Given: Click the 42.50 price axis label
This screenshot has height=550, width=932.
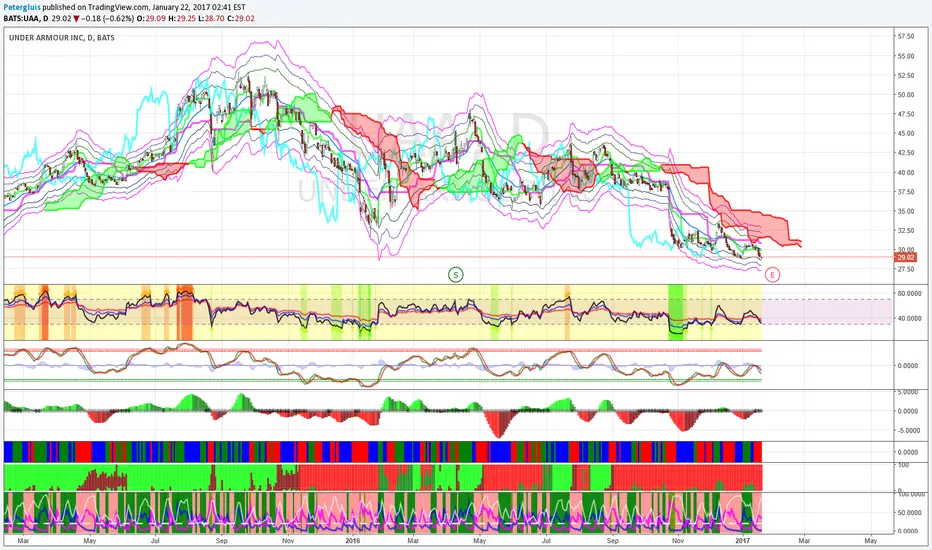Looking at the screenshot, I should click(906, 153).
